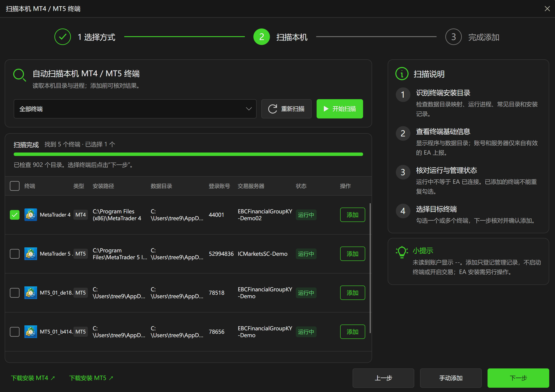Click the 扫描本机 step label
The image size is (555, 392).
[x=292, y=37]
